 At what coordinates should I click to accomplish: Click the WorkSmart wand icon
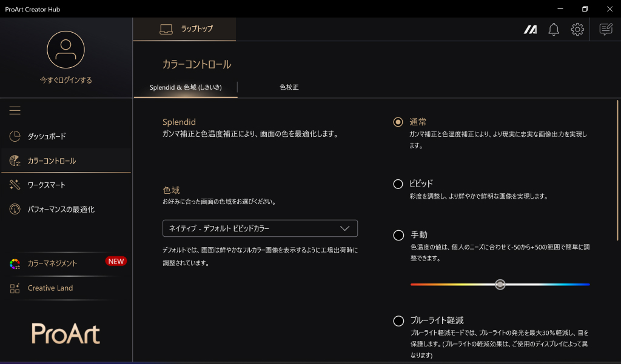click(15, 185)
